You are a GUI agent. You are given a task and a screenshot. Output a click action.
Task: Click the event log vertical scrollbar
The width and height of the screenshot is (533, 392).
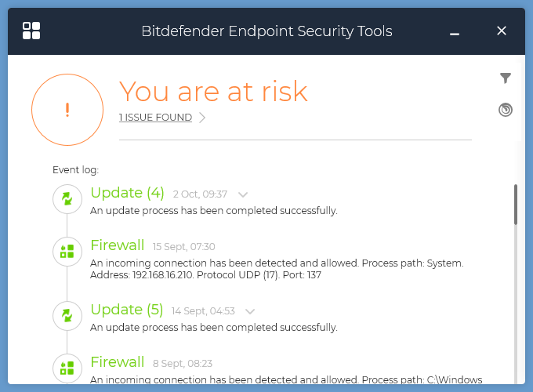(516, 205)
